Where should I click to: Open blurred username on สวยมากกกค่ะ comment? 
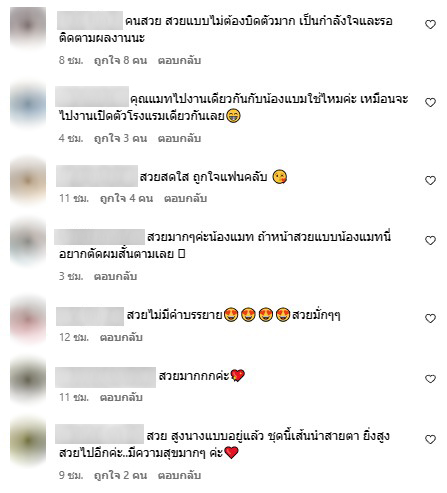pos(105,377)
